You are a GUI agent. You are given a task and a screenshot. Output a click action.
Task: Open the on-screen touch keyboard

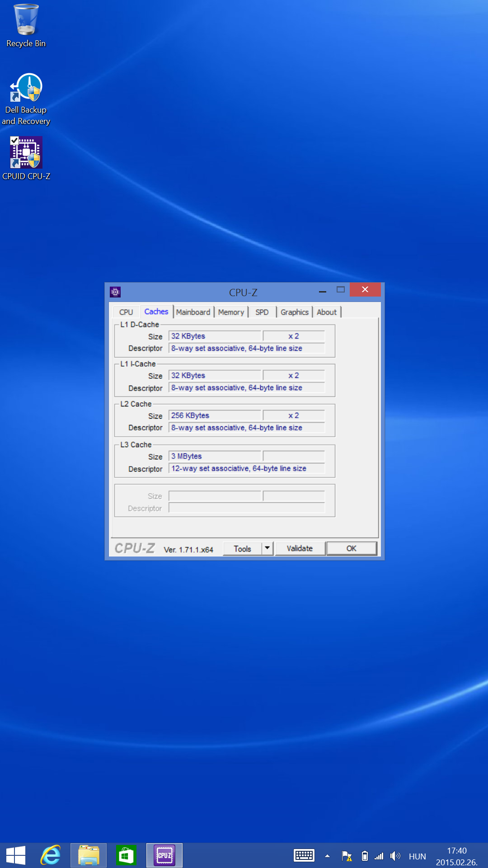[x=304, y=855]
